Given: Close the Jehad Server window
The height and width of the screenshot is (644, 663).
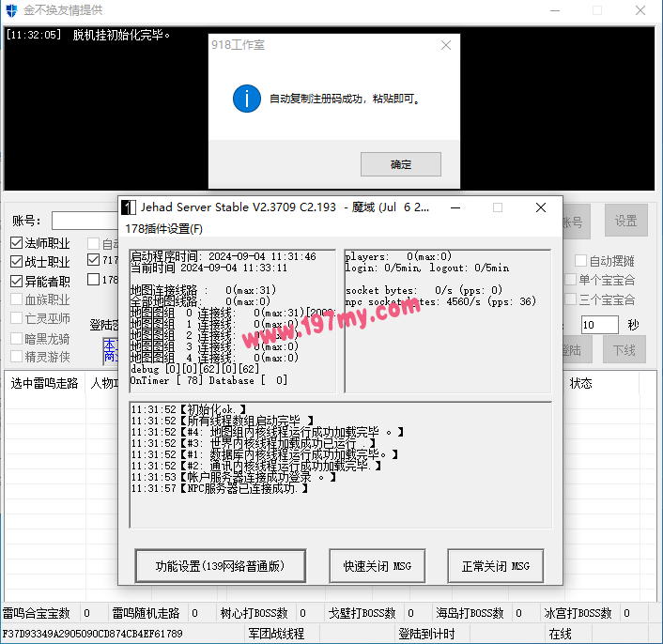Looking at the screenshot, I should (x=540, y=207).
